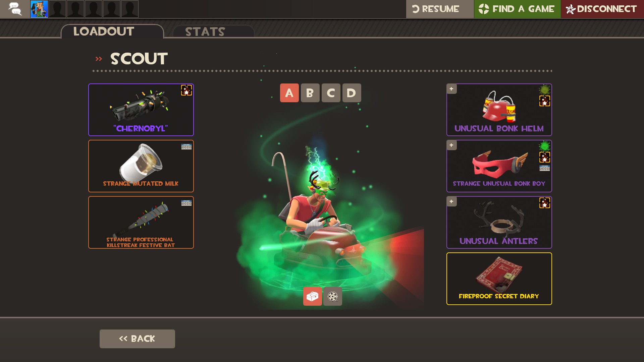This screenshot has height=362, width=644.
Task: Click the film reel taunt icon
Action: 332,296
